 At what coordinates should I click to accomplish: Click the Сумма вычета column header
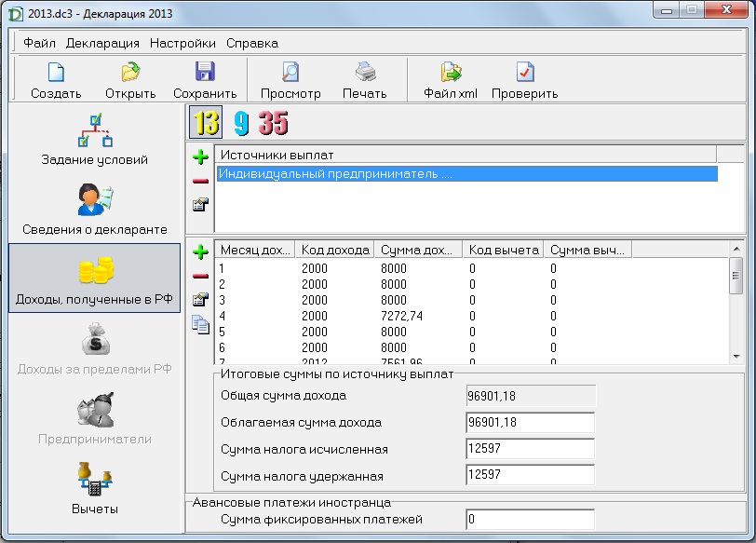pyautogui.click(x=587, y=250)
